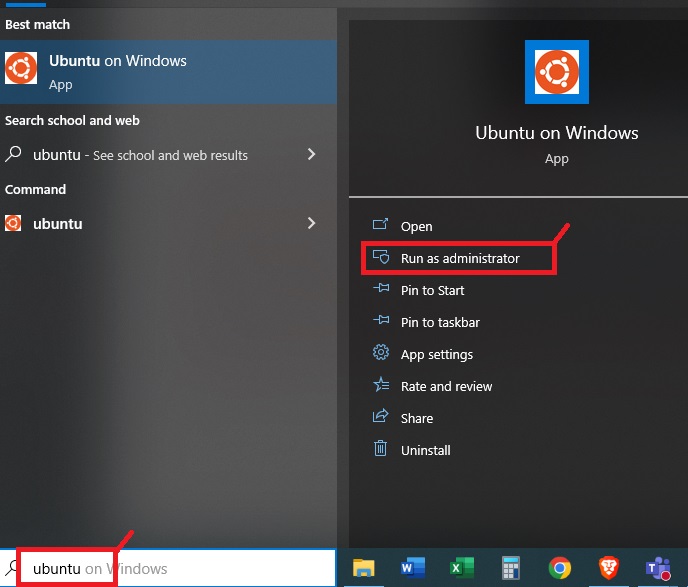The height and width of the screenshot is (587, 688).
Task: Click the pin icon next to Pin to taskbar
Action: pos(381,320)
